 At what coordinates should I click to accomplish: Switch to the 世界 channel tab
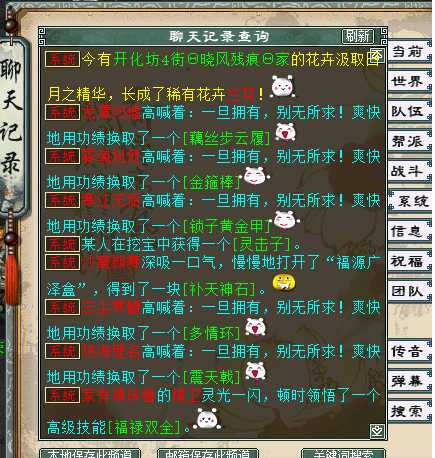[x=407, y=81]
